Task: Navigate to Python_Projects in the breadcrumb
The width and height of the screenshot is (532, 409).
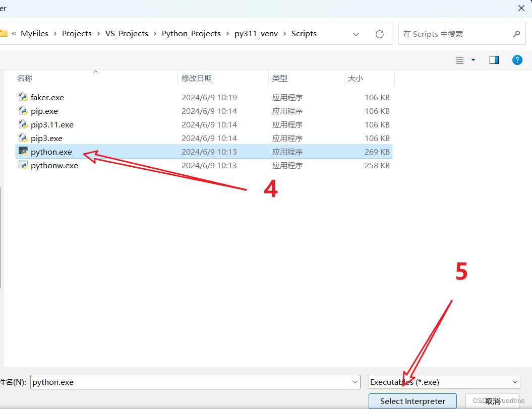Action: (x=191, y=34)
